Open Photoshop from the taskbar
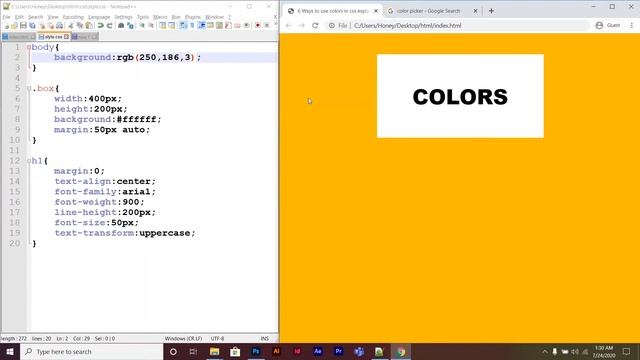 pos(256,351)
